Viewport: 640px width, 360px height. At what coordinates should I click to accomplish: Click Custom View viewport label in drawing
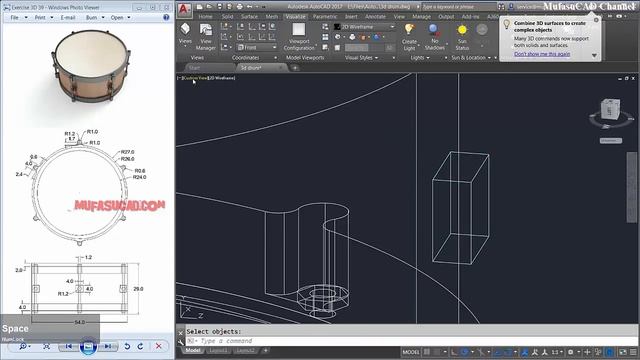pos(196,78)
